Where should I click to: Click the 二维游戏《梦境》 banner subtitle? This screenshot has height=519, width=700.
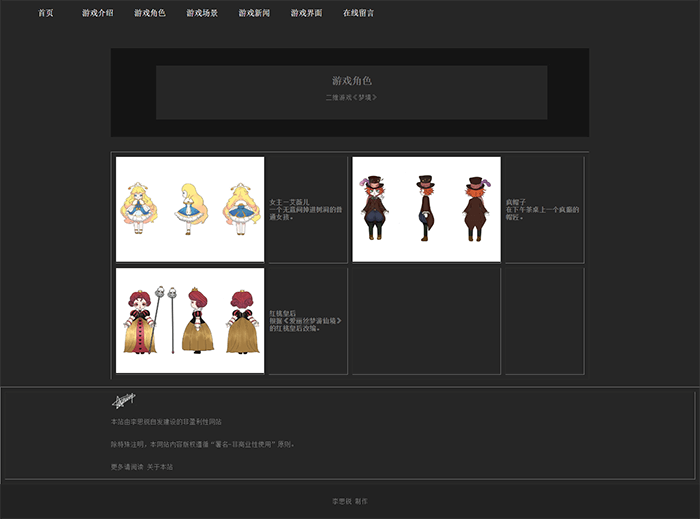pos(351,97)
